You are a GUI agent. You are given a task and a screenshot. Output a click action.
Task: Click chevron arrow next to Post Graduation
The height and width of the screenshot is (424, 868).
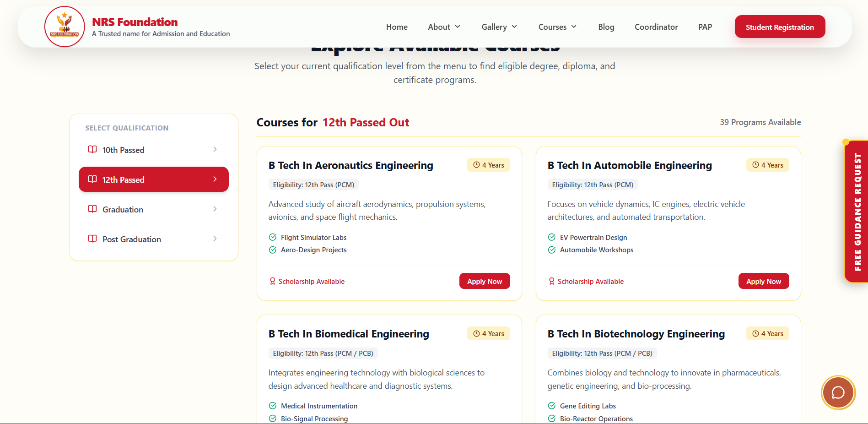coord(215,239)
